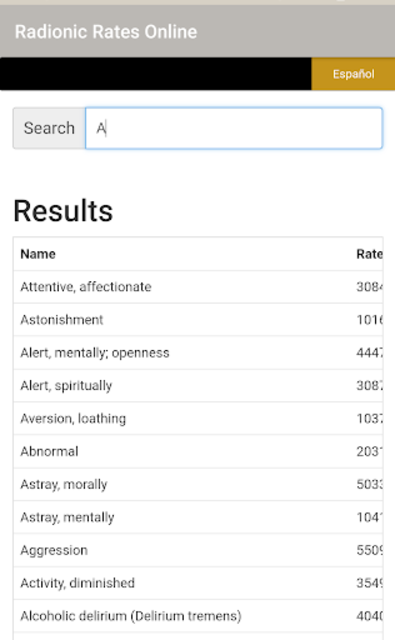This screenshot has width=395, height=640.
Task: Click the rate value for Astonishment
Action: (369, 320)
